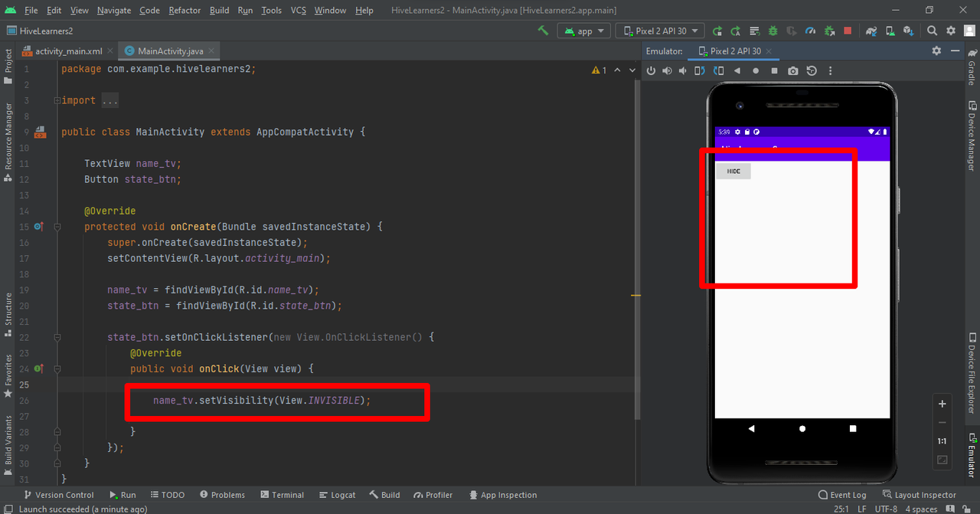Toggle the Project tool window
The width and height of the screenshot is (980, 514).
click(x=8, y=66)
